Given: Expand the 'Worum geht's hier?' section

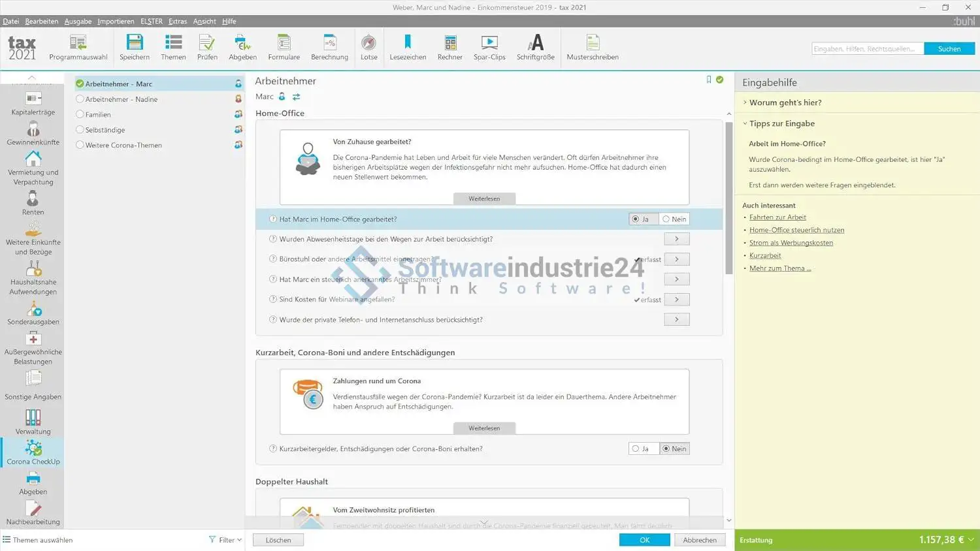Looking at the screenshot, I should 785,102.
